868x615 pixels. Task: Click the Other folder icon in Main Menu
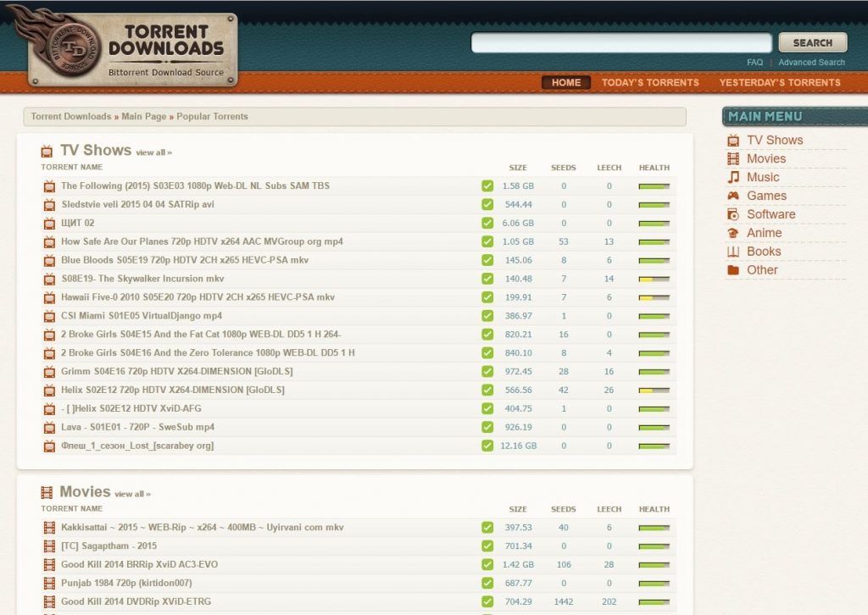(x=733, y=270)
